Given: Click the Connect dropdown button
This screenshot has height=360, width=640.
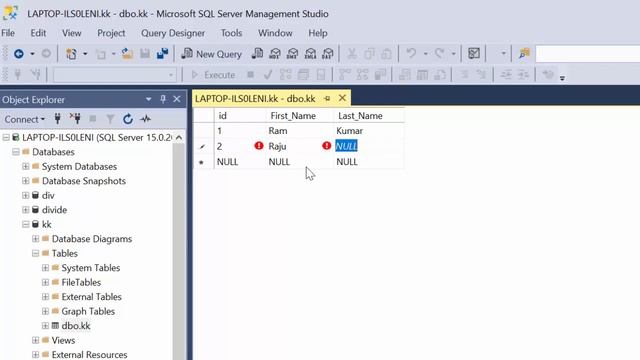Looking at the screenshot, I should [24, 119].
